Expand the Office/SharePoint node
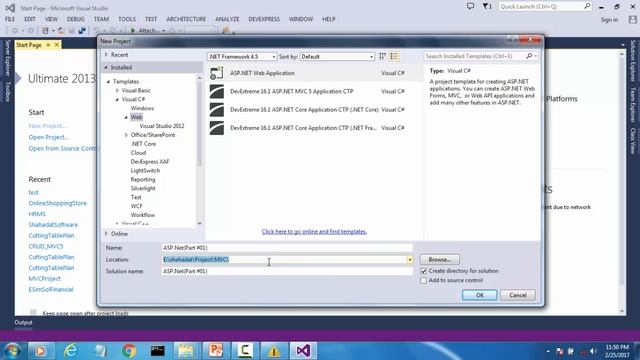 point(126,135)
